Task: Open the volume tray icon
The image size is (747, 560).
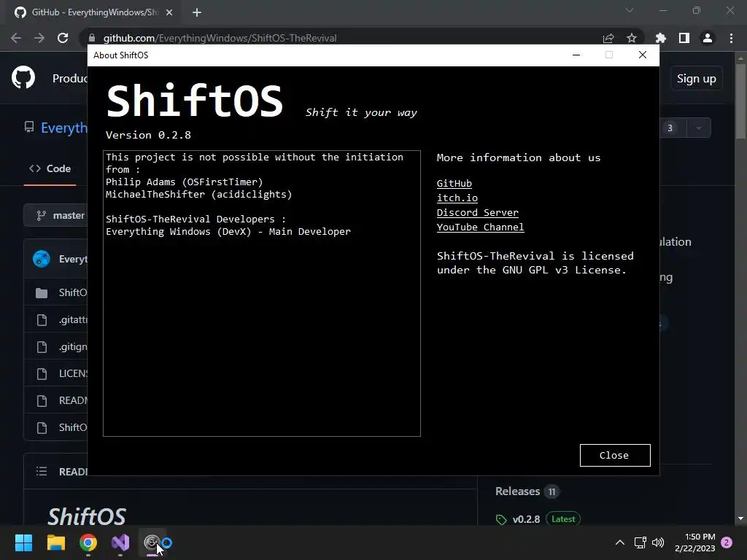Action: pos(658,542)
